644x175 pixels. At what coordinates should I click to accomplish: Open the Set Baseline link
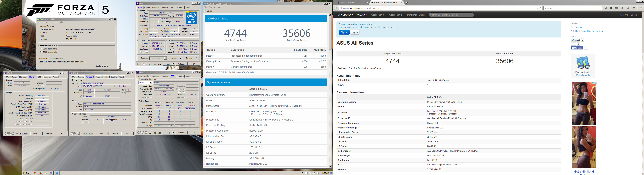tap(577, 27)
